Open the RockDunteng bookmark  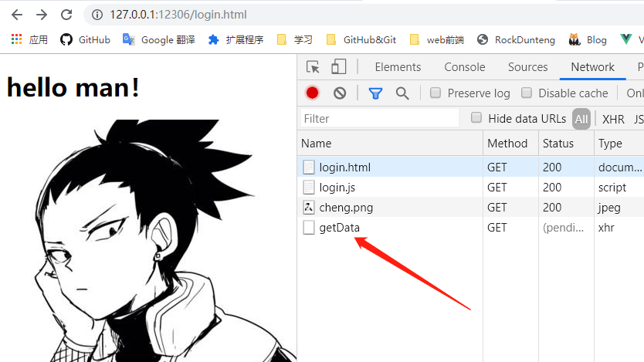pyautogui.click(x=516, y=39)
